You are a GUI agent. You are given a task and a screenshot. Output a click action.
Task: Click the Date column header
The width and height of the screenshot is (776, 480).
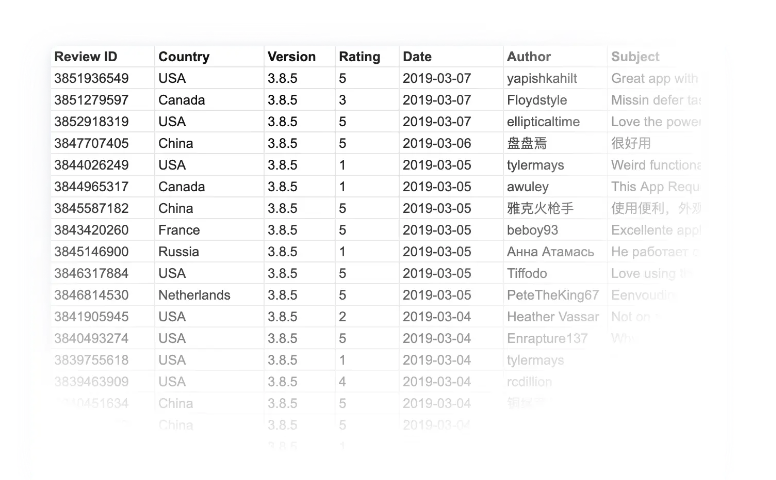tap(417, 56)
